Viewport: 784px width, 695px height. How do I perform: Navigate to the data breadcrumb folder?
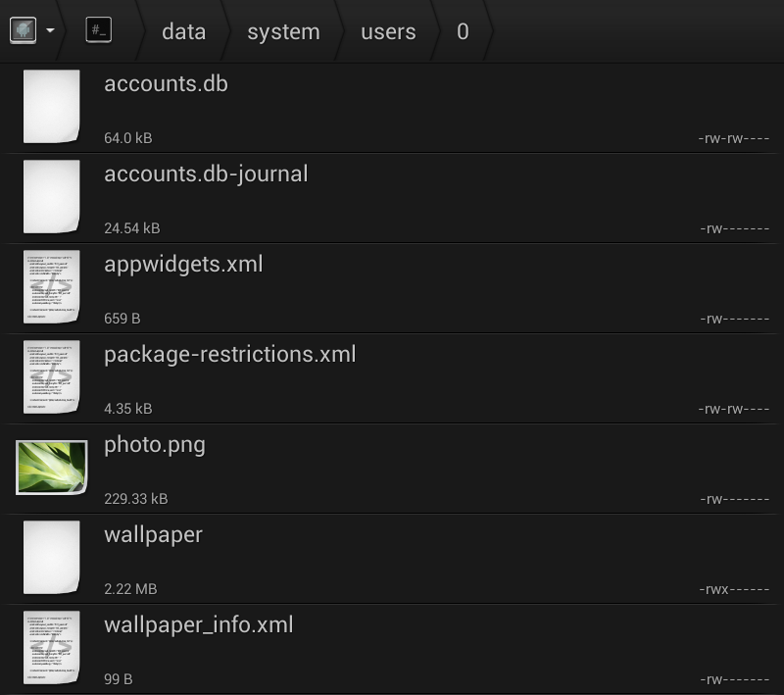tap(183, 31)
